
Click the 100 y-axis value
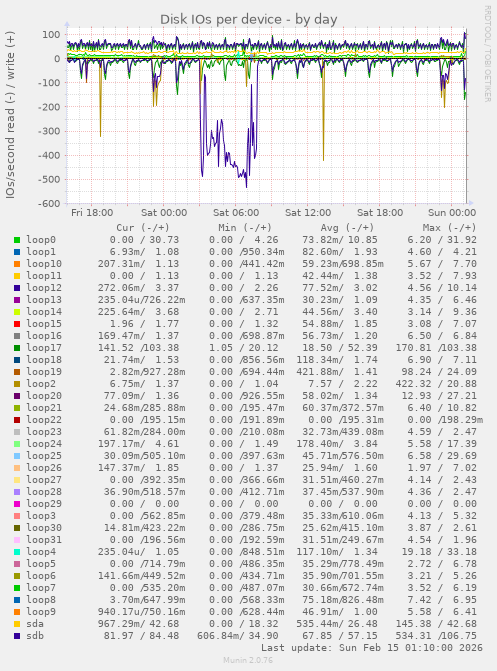pyautogui.click(x=51, y=35)
